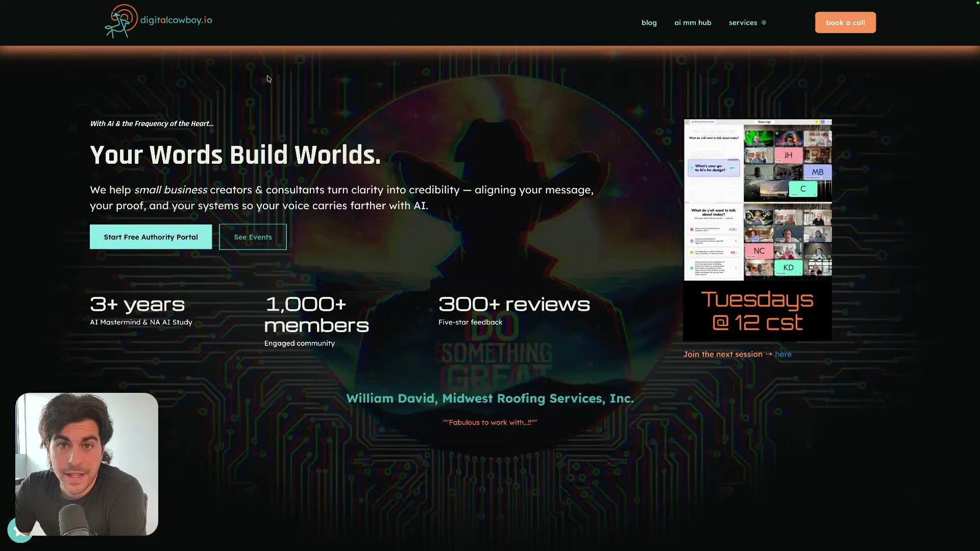Click the Tuesdays @ 12 cst banner
The image size is (980, 551).
point(757,311)
